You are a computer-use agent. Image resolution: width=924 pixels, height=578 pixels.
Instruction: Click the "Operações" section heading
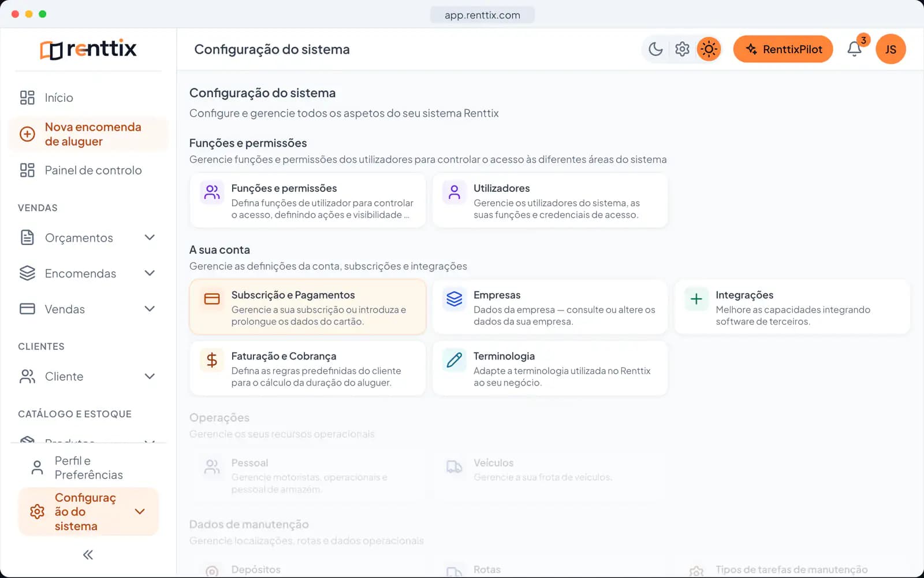219,417
